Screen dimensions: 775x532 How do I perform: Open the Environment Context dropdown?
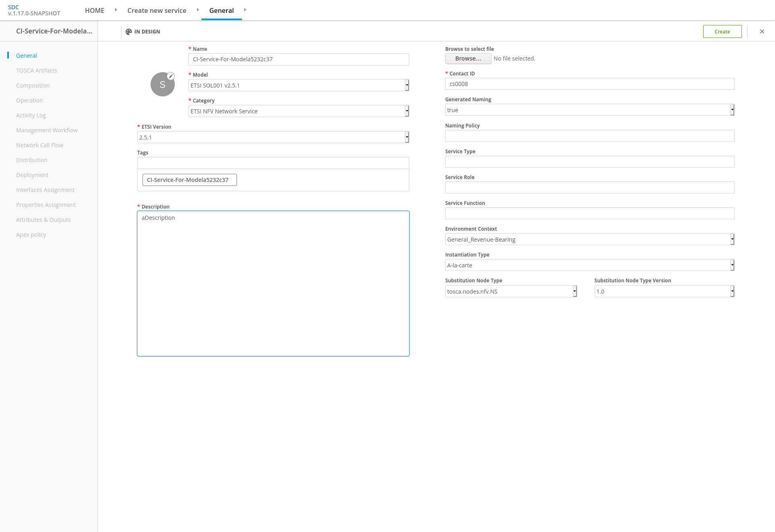pos(590,239)
